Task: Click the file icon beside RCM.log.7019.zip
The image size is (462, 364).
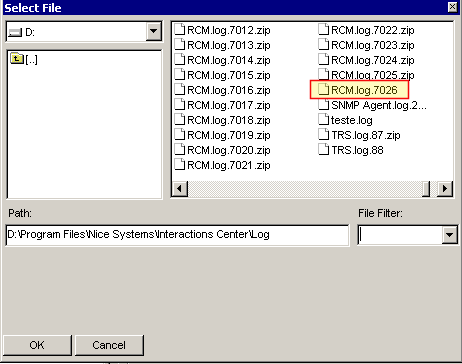Action: coord(180,134)
